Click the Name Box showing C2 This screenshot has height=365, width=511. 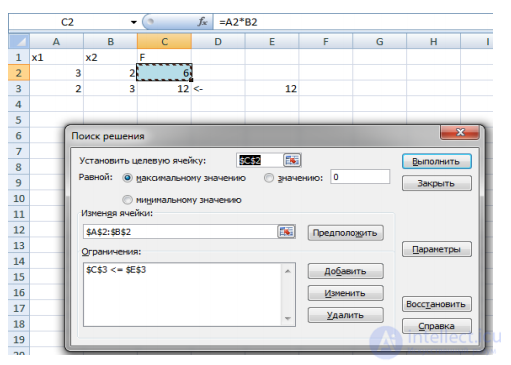point(68,22)
